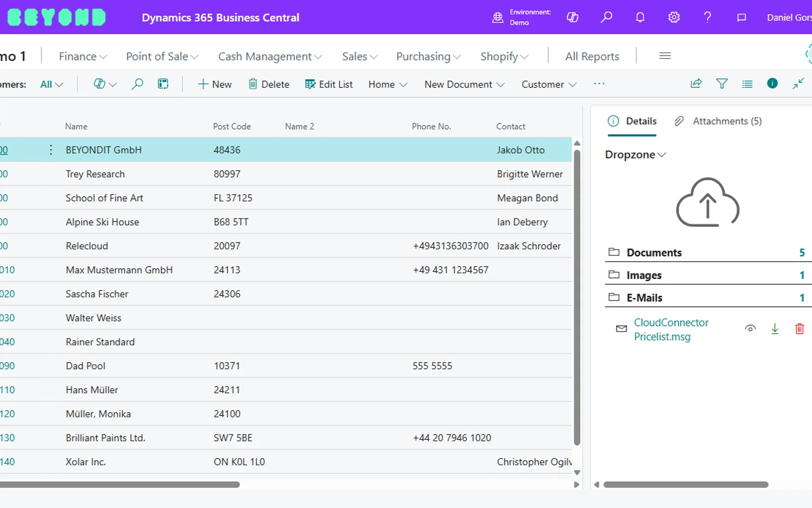Open the row options for BEYONDIT GmbH
812x508 pixels.
(51, 150)
